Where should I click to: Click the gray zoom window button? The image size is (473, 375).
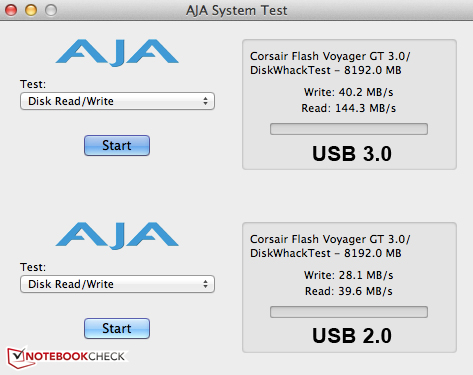tap(51, 10)
